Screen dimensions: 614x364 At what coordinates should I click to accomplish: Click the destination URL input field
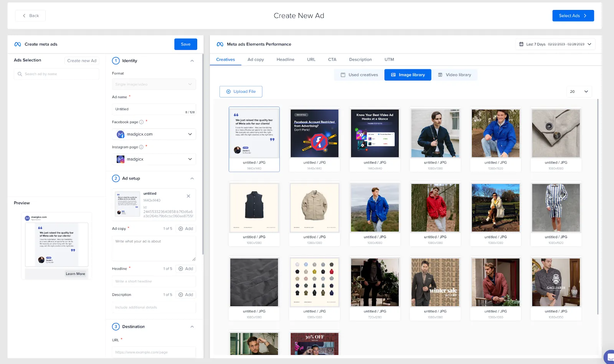pos(154,352)
